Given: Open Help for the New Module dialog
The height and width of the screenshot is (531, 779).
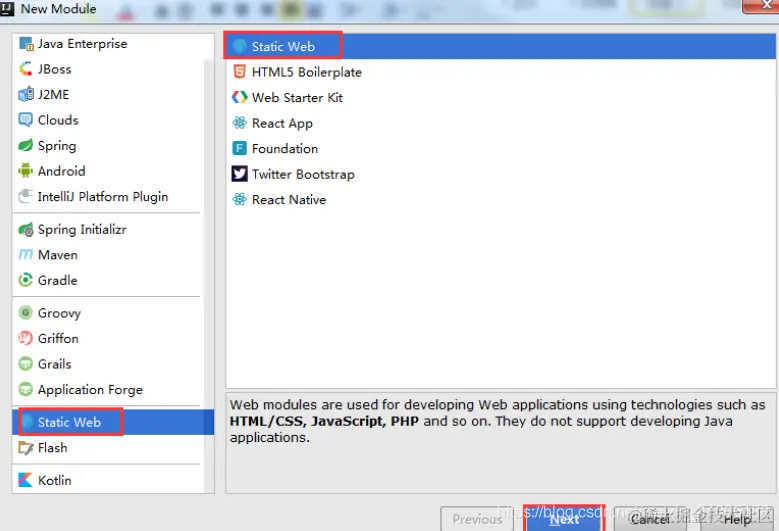Looking at the screenshot, I should [x=737, y=520].
